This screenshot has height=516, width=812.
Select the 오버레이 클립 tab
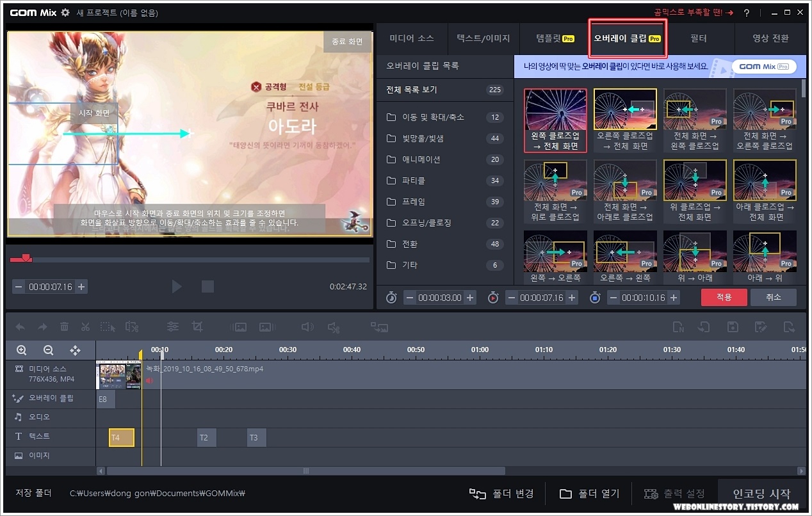[x=628, y=38]
